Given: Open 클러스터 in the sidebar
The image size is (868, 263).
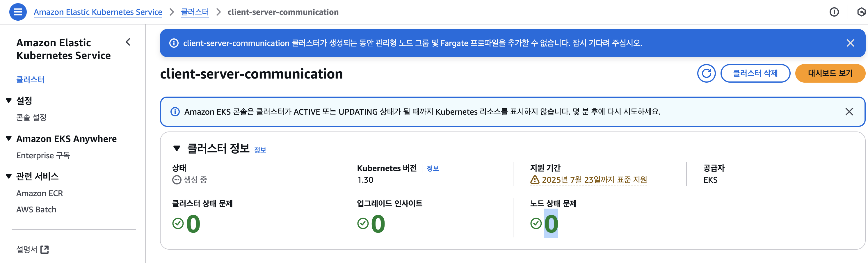Looking at the screenshot, I should coord(30,80).
